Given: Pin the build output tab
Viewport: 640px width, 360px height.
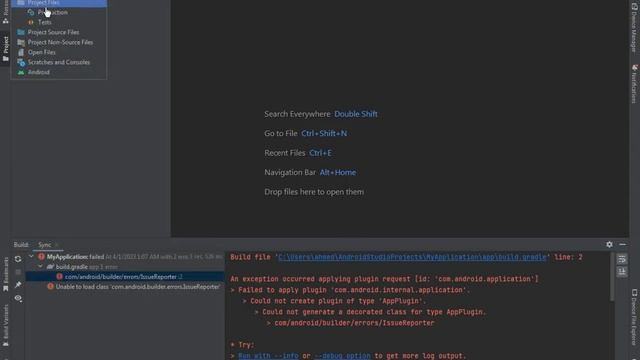Looking at the screenshot, I should tap(18, 285).
